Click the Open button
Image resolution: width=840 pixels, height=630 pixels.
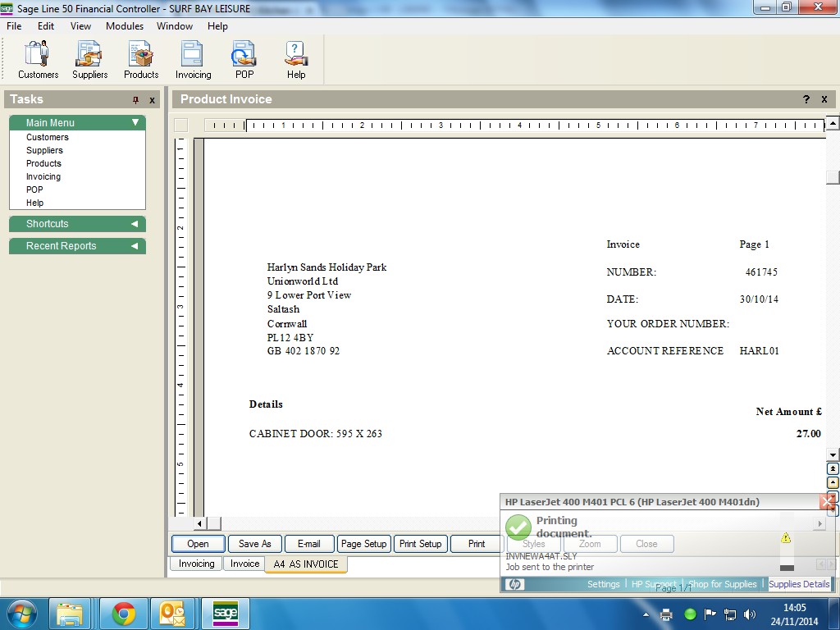[198, 544]
